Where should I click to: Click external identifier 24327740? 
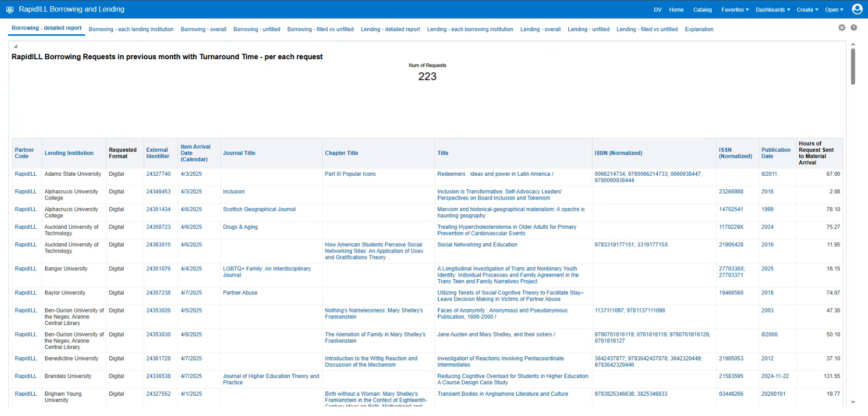pyautogui.click(x=158, y=174)
